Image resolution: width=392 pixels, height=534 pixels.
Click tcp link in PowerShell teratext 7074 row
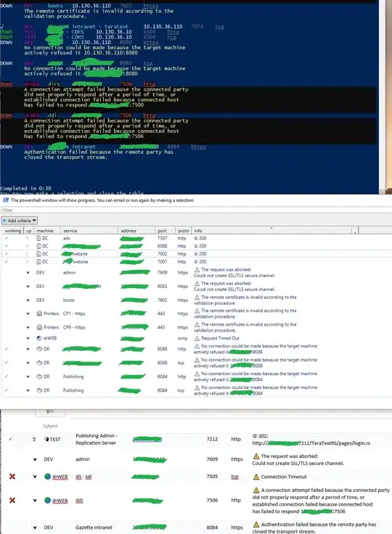[219, 27]
